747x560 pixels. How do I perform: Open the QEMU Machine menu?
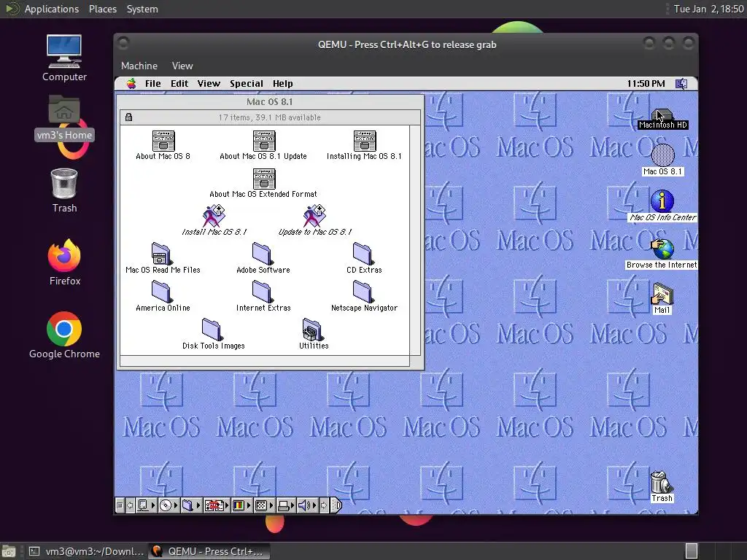pos(139,66)
